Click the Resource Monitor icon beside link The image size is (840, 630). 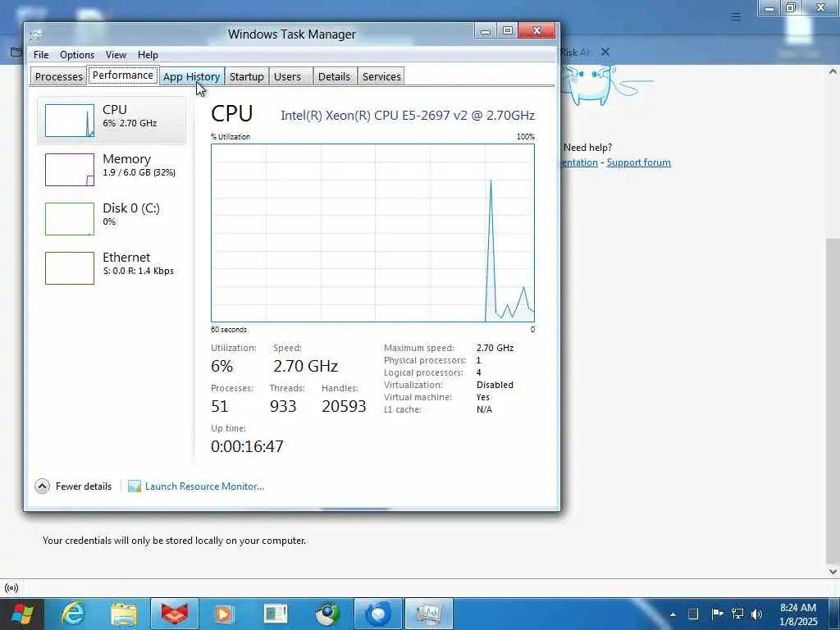[135, 486]
